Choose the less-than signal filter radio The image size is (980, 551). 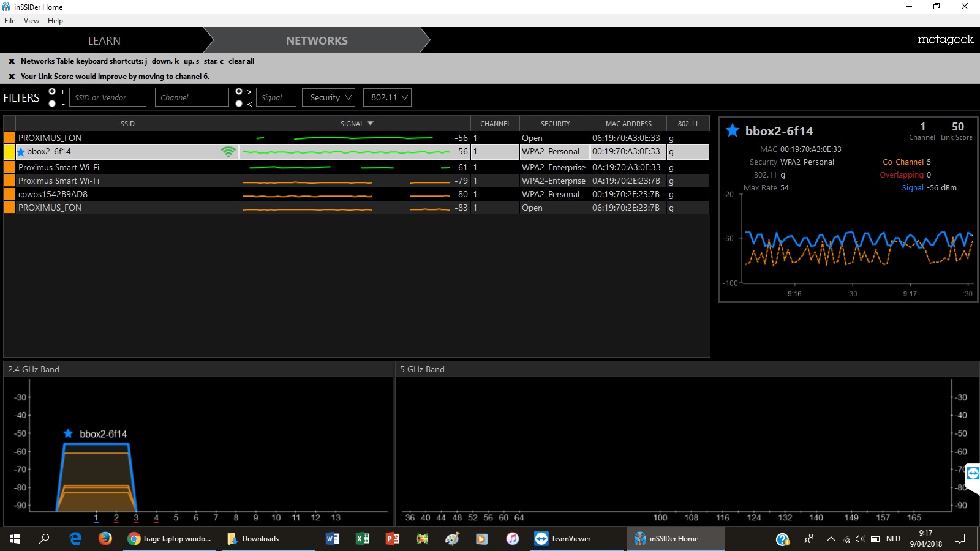click(x=239, y=103)
